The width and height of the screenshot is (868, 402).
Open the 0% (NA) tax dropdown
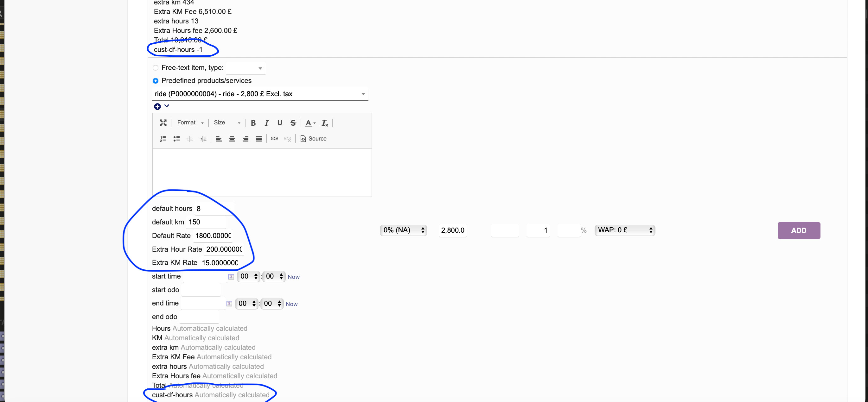point(403,230)
